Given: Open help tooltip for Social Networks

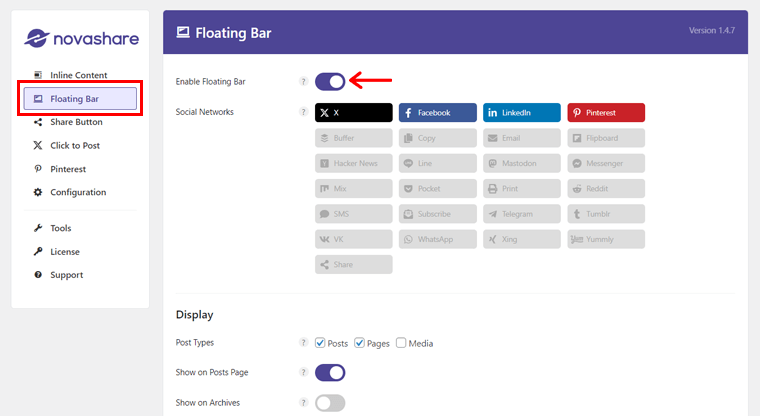Looking at the screenshot, I should tap(303, 112).
